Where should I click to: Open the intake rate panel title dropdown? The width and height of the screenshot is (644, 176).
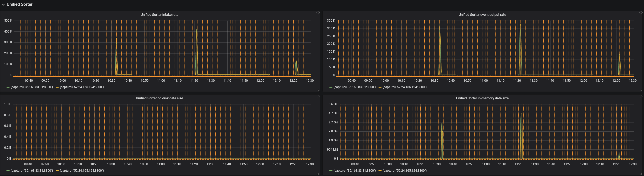pyautogui.click(x=159, y=14)
